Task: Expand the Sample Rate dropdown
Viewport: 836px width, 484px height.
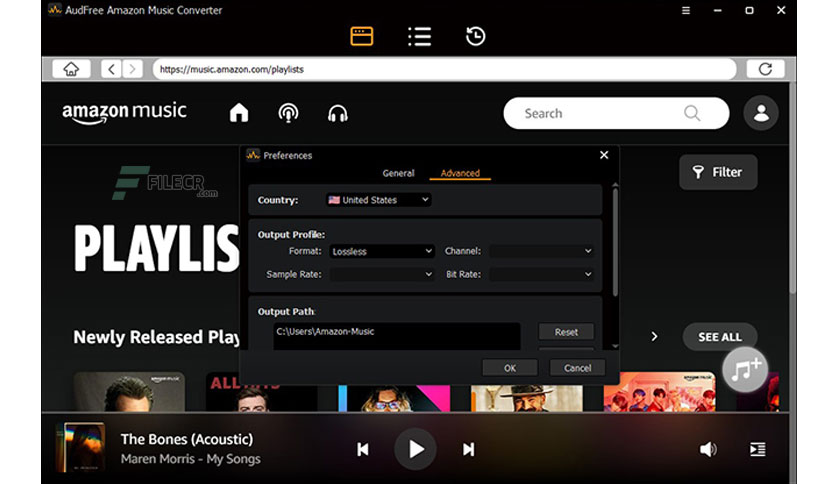Action: click(x=382, y=274)
